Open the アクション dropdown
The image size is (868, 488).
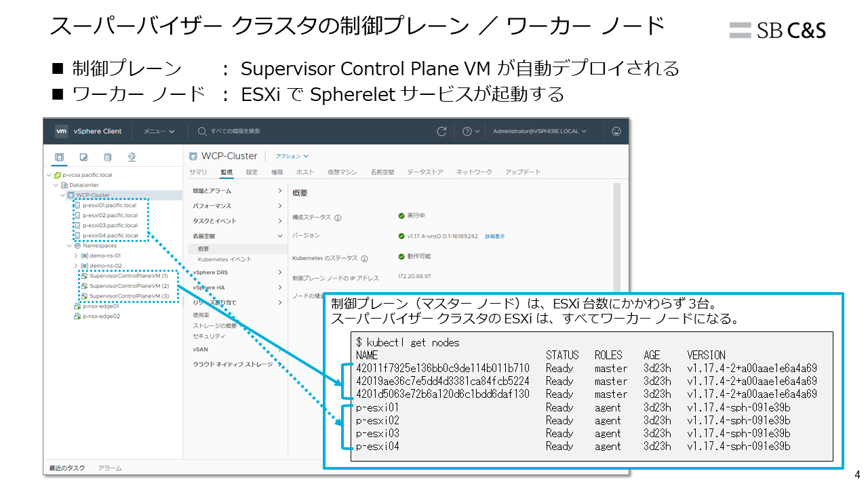pyautogui.click(x=292, y=156)
